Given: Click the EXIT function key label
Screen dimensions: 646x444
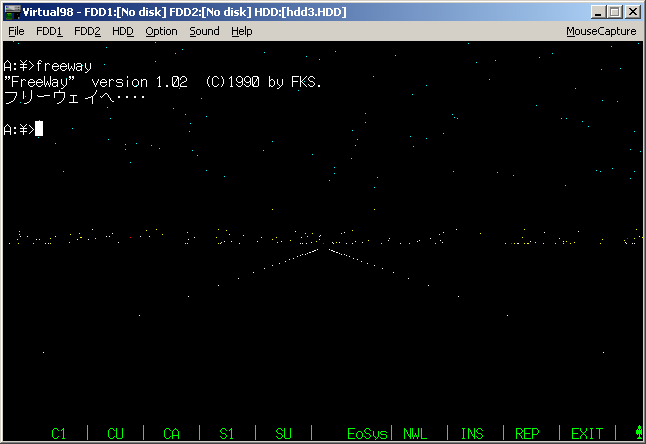Looking at the screenshot, I should tap(587, 434).
